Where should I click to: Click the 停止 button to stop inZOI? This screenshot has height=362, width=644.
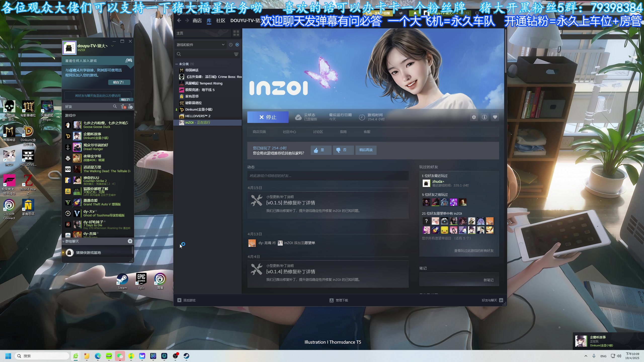(268, 117)
